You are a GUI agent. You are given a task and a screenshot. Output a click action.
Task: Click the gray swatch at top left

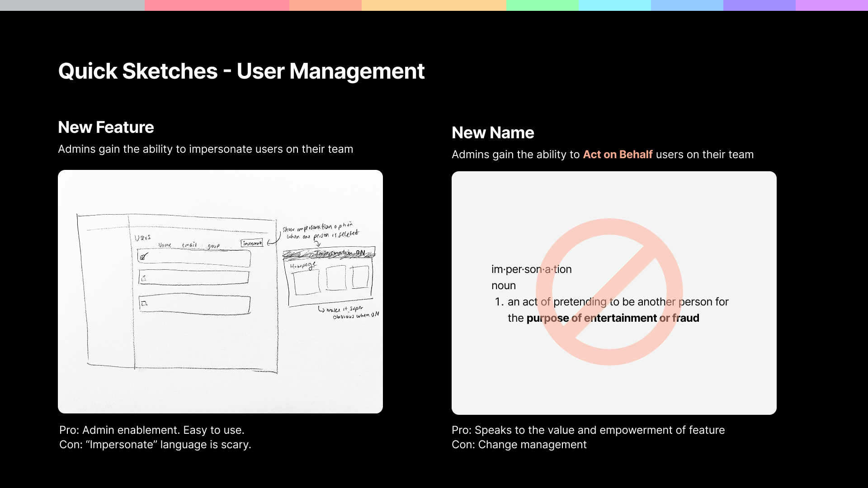pyautogui.click(x=72, y=5)
